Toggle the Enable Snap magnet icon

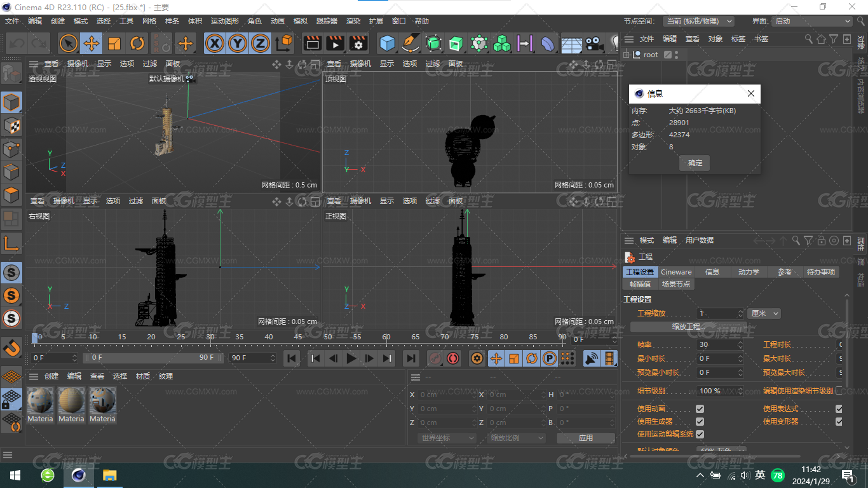(11, 348)
